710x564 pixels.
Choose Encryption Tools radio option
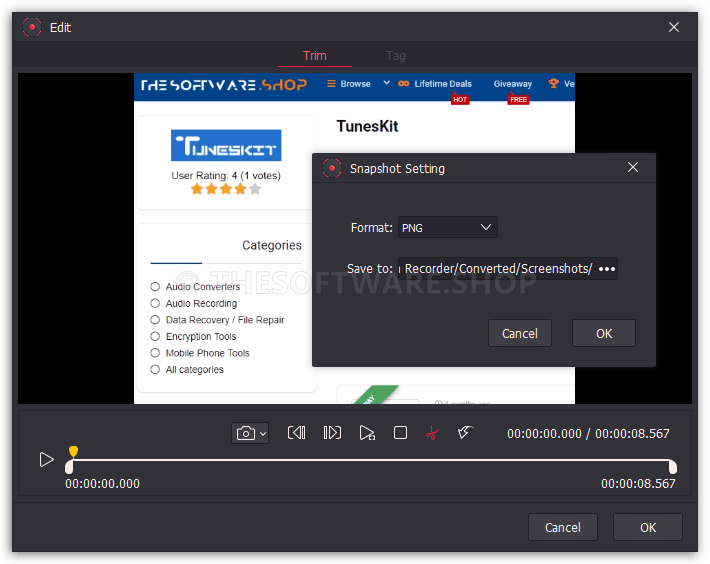tap(155, 336)
